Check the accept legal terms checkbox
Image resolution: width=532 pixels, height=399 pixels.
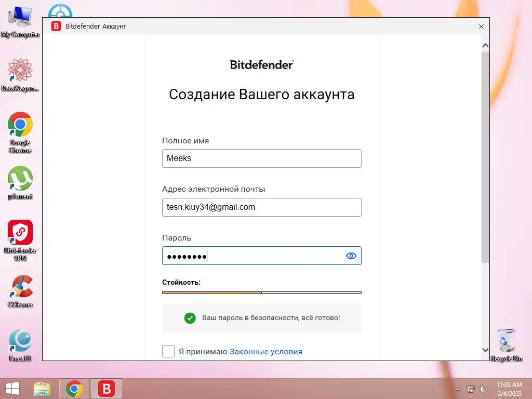pos(168,351)
